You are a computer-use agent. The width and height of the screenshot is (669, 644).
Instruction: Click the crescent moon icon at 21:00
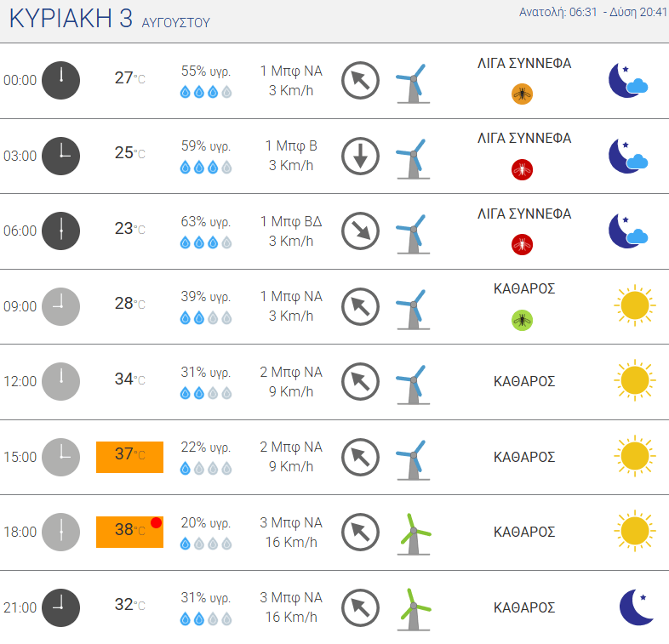point(636,607)
